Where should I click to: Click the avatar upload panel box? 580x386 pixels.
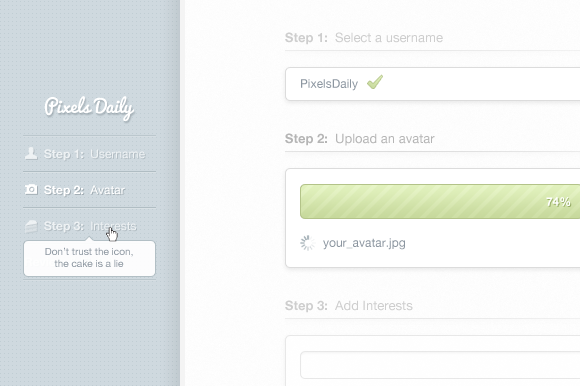(x=432, y=218)
